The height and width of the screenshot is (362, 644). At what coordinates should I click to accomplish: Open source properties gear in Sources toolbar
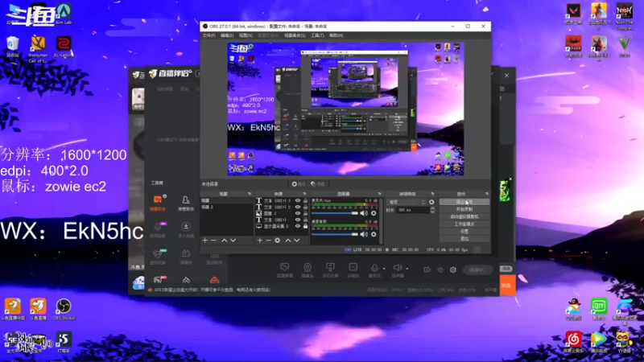pos(277,241)
